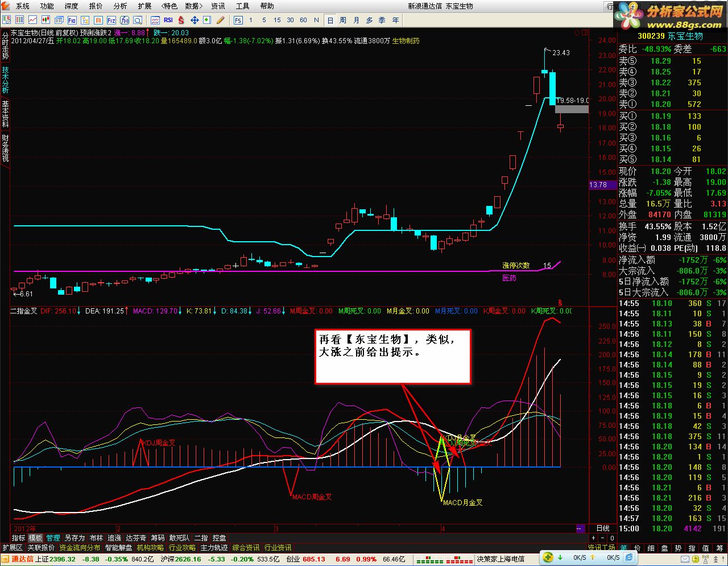Click the candlestick chart toolbar icon
The height and width of the screenshot is (566, 728).
pos(46,20)
